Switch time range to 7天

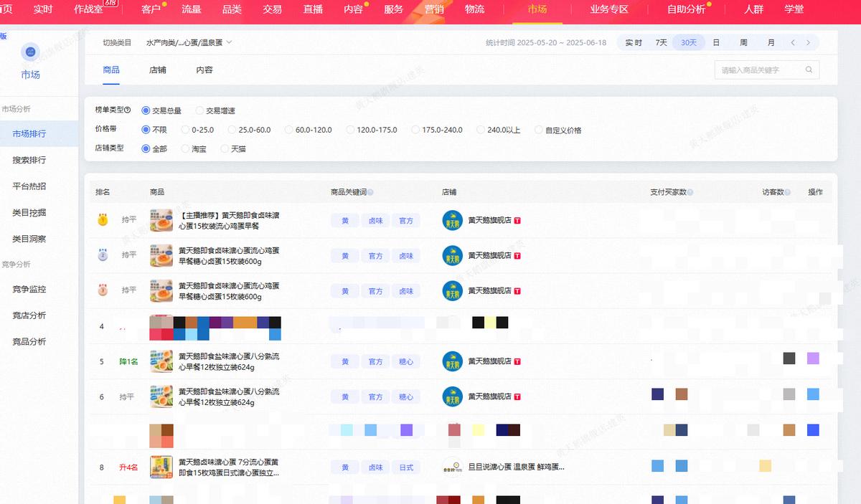[x=662, y=43]
